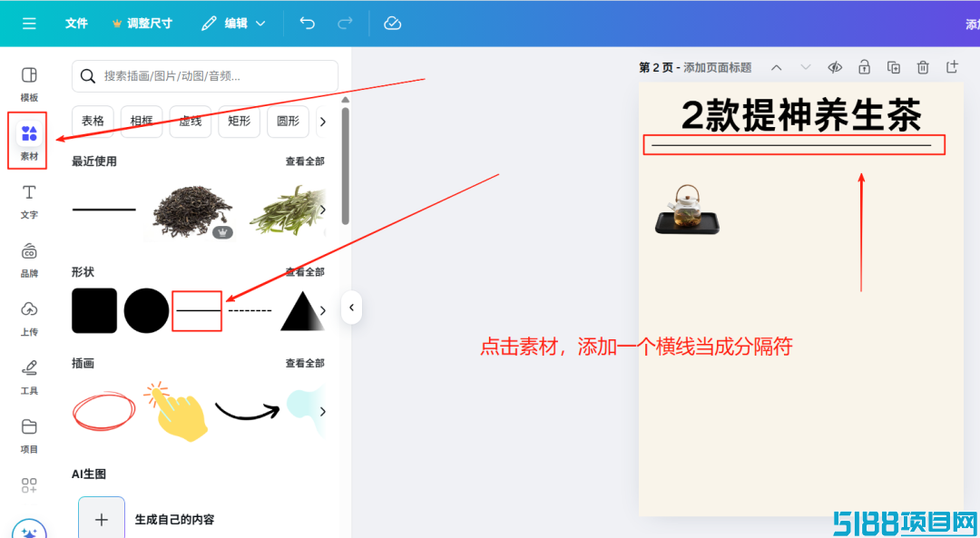
Task: Select the 虚线 category chip
Action: [x=190, y=122]
